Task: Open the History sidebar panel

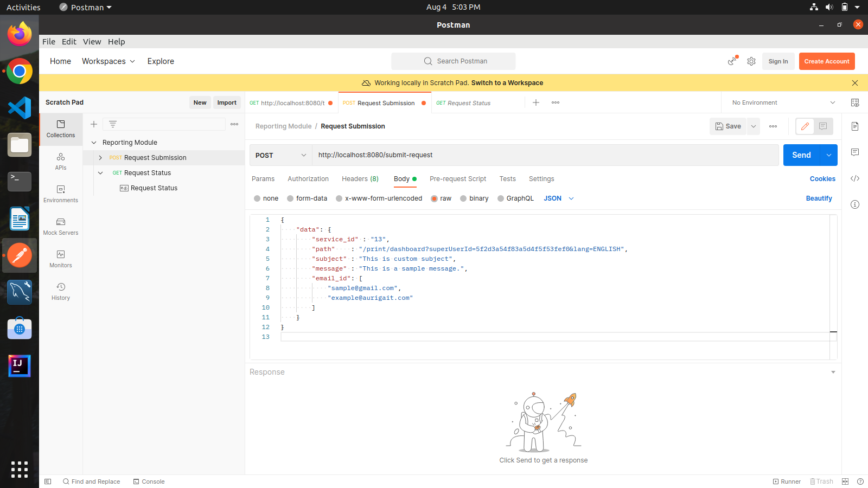Action: coord(61,292)
